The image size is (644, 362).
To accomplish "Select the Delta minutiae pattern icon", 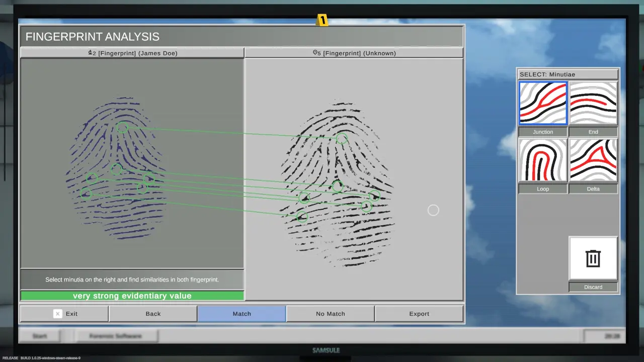I will (593, 160).
